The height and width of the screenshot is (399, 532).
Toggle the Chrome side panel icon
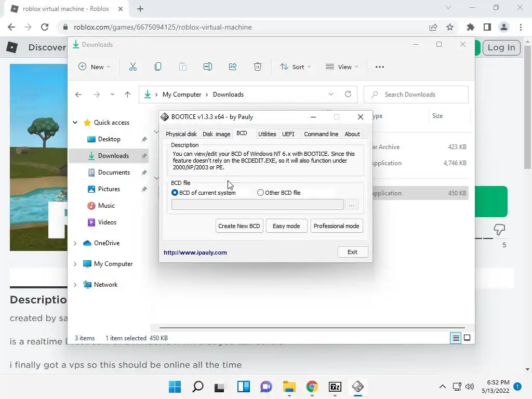[487, 27]
